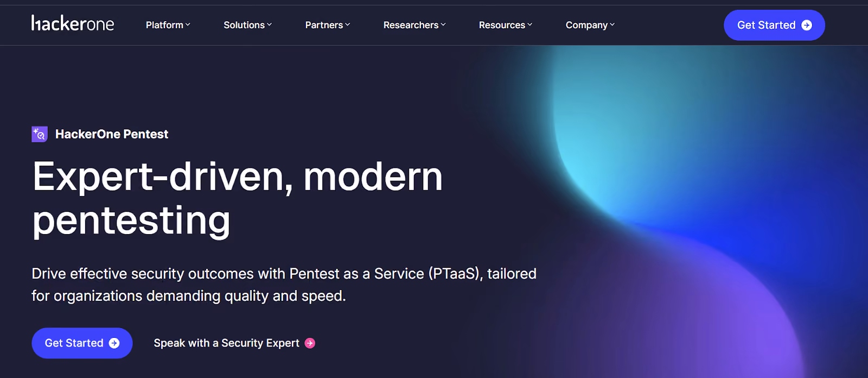This screenshot has height=378, width=868.
Task: Follow the Speak with a Security Expert link
Action: pos(234,343)
